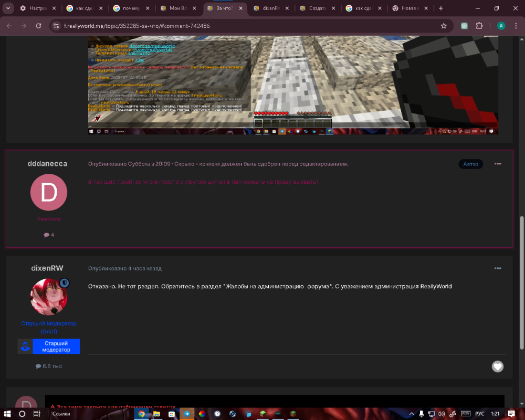Open File Explorer from the taskbar

pyautogui.click(x=156, y=414)
